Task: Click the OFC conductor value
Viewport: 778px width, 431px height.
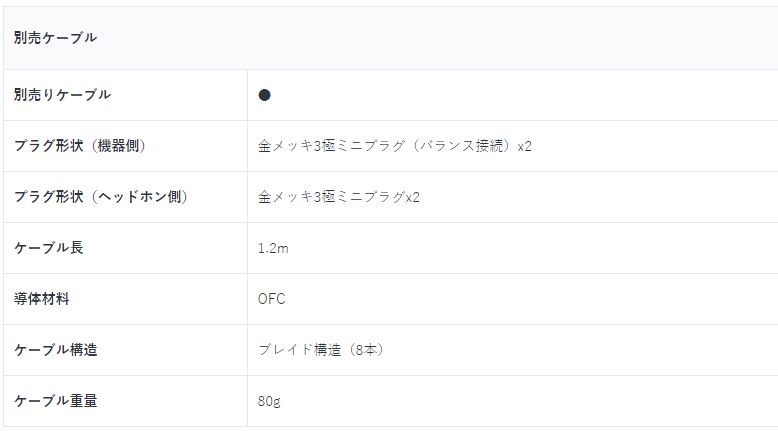Action: (271, 299)
